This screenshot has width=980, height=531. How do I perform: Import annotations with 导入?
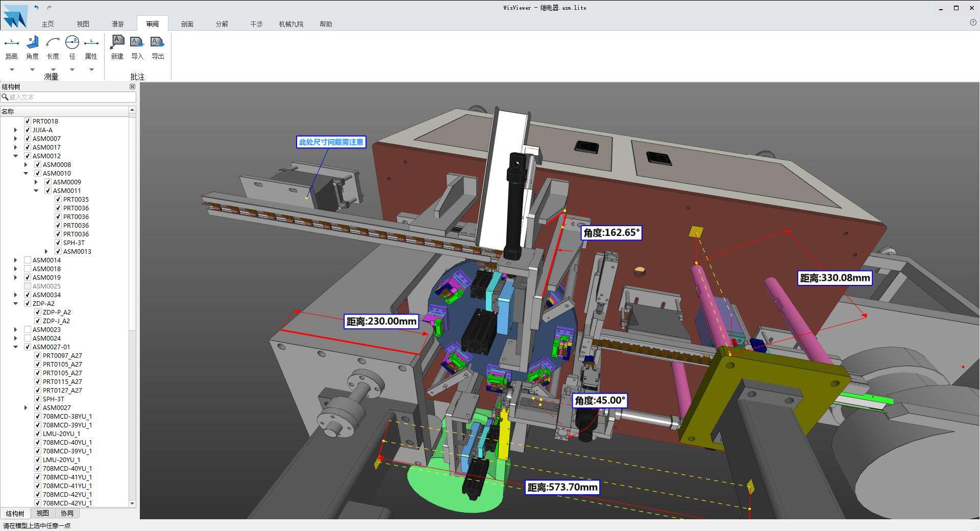coord(137,47)
